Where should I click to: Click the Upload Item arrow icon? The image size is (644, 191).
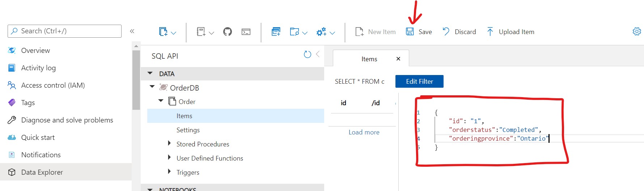point(490,32)
